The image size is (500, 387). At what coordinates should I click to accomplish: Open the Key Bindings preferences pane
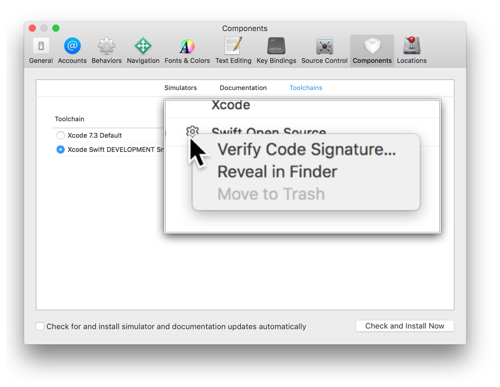click(x=276, y=51)
